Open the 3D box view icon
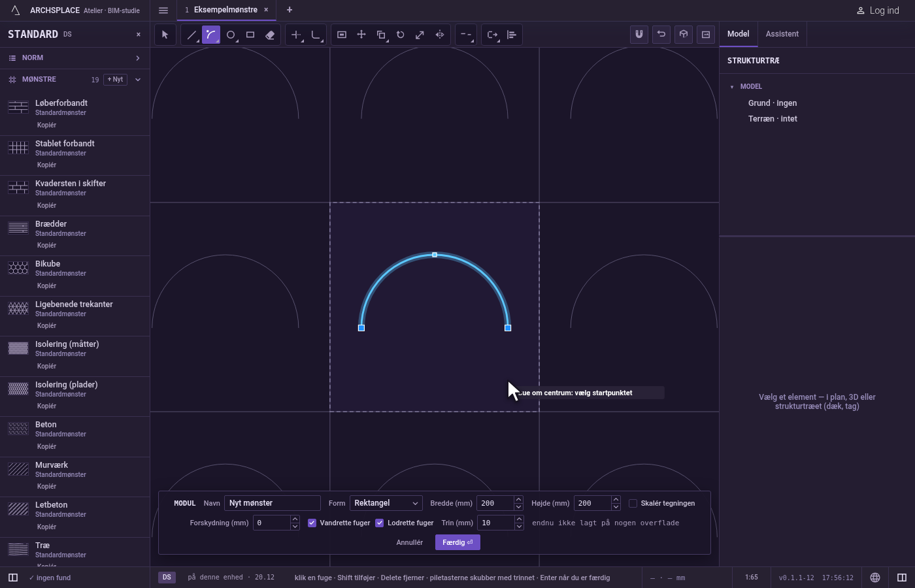Image resolution: width=915 pixels, height=588 pixels. point(684,34)
